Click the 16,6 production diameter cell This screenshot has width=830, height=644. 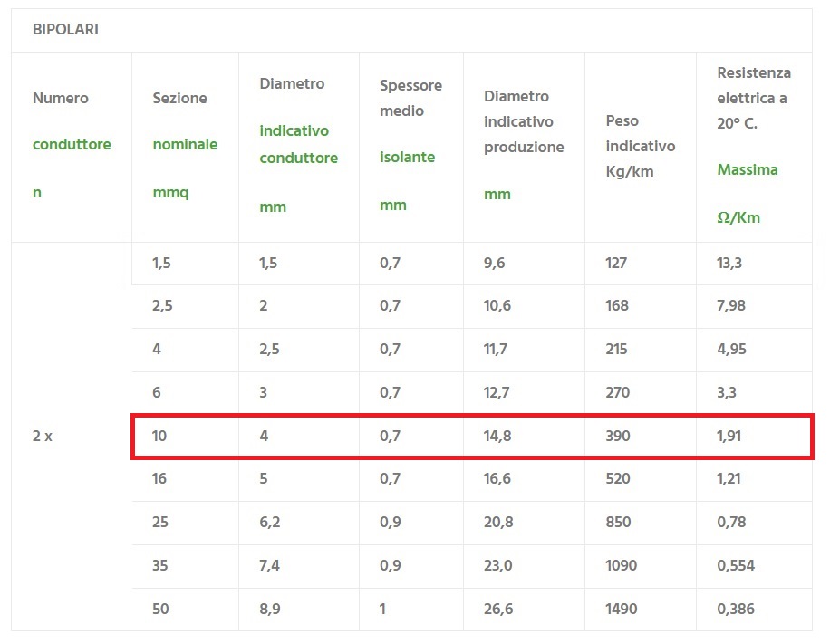click(x=497, y=478)
